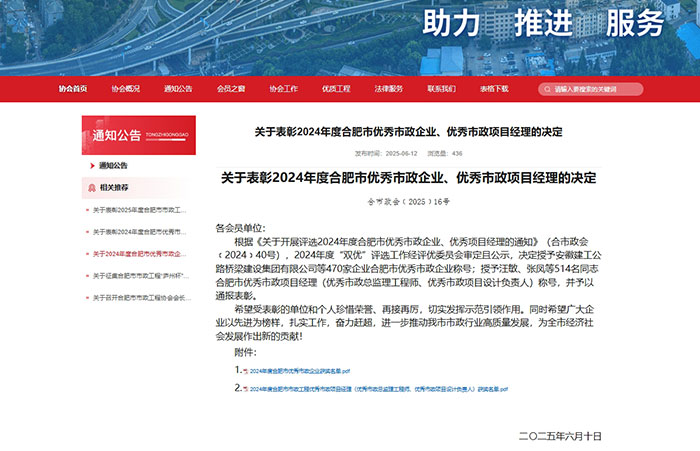This screenshot has height=451, width=700.
Task: Open sidebar link 关于召开合肥市市政工程协会会长...
Action: click(x=142, y=298)
